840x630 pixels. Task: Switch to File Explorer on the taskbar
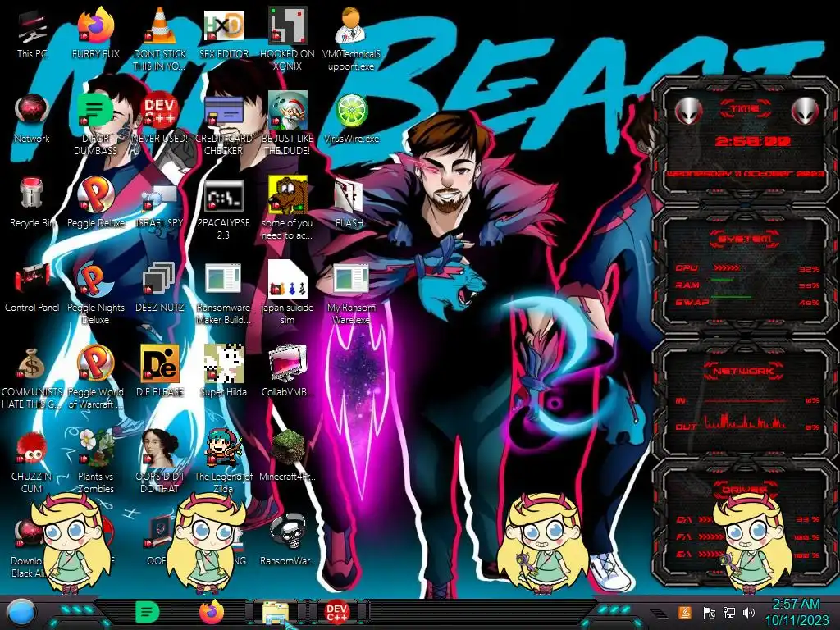[276, 613]
